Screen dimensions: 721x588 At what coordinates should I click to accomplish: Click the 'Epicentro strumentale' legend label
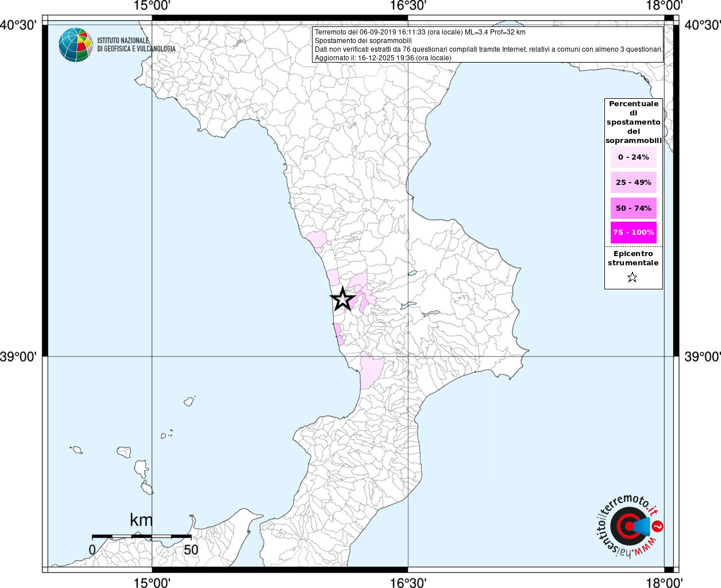pos(633,258)
